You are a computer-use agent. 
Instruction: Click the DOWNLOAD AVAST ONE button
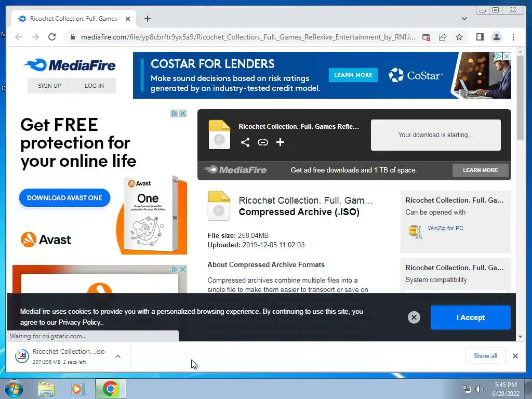coord(64,198)
